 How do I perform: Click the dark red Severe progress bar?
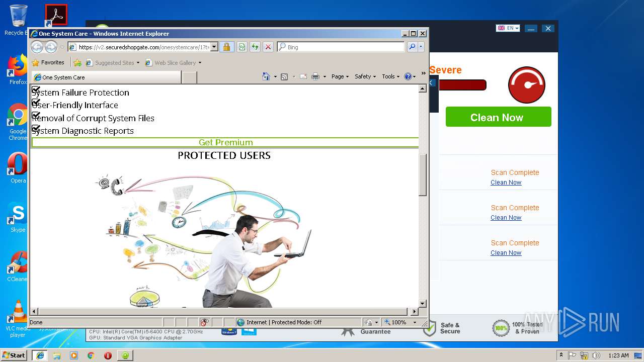[462, 85]
